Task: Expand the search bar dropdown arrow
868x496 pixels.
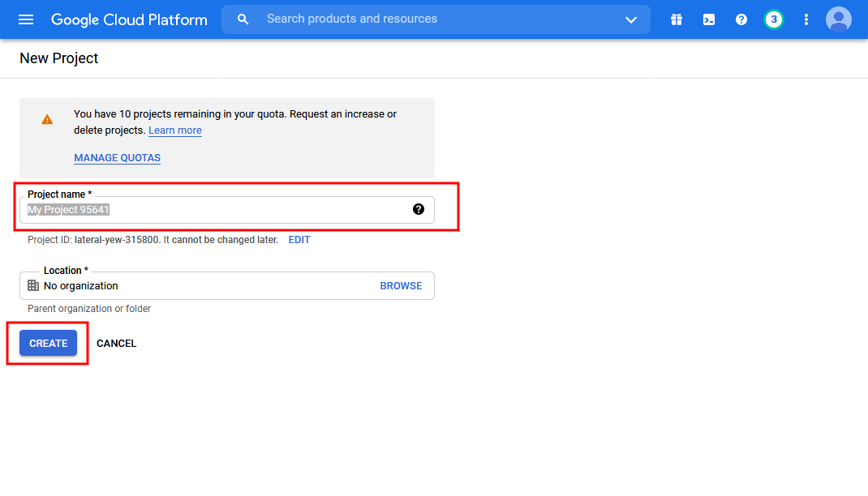Action: coord(630,20)
